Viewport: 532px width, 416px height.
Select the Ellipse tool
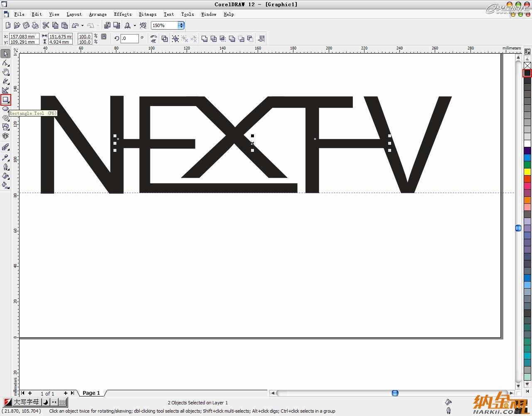click(5, 109)
